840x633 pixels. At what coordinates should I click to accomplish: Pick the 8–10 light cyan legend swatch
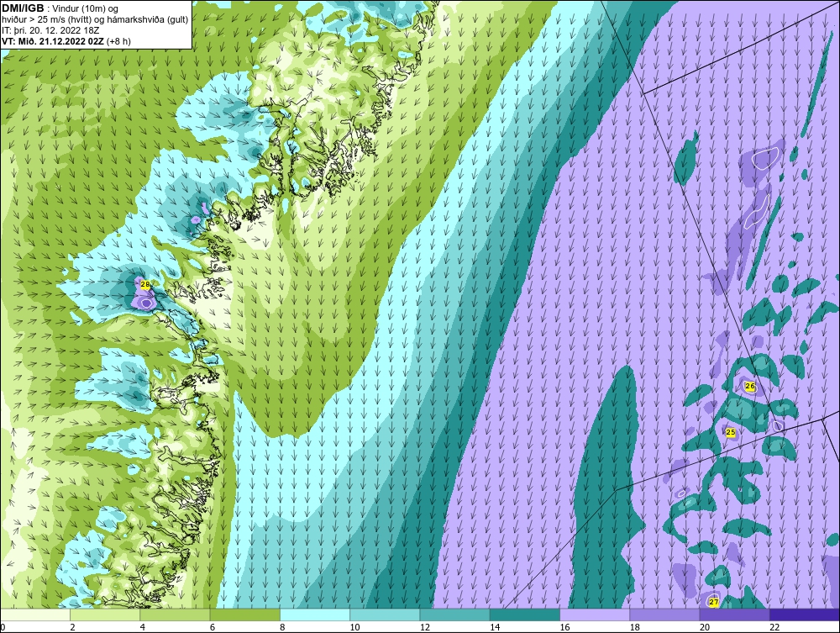tap(315, 615)
